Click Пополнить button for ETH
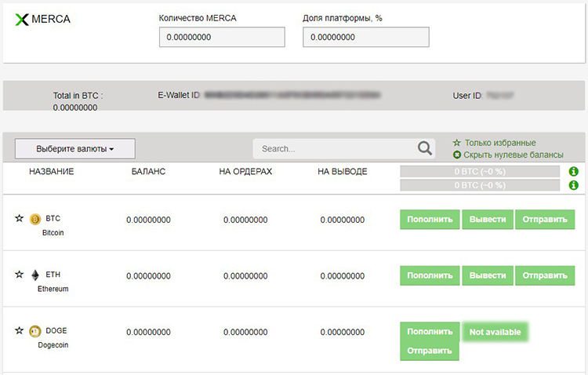Screen dimensions: 588x375 point(430,275)
